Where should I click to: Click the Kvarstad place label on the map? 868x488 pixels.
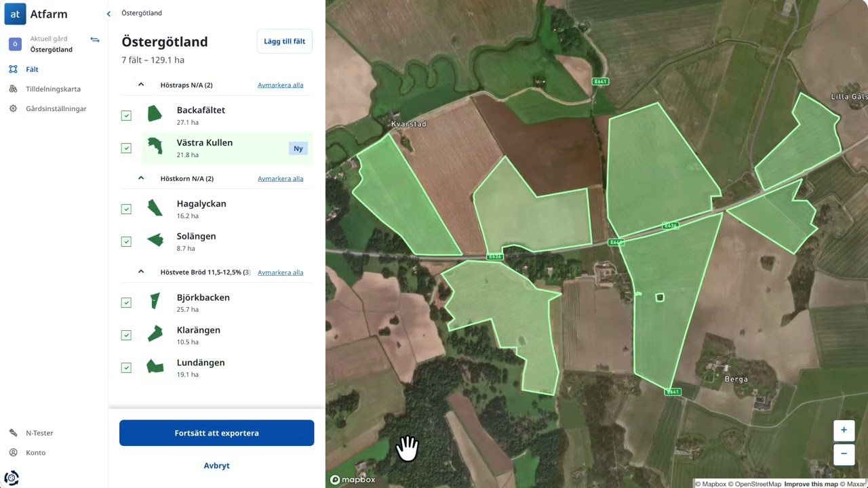click(408, 124)
